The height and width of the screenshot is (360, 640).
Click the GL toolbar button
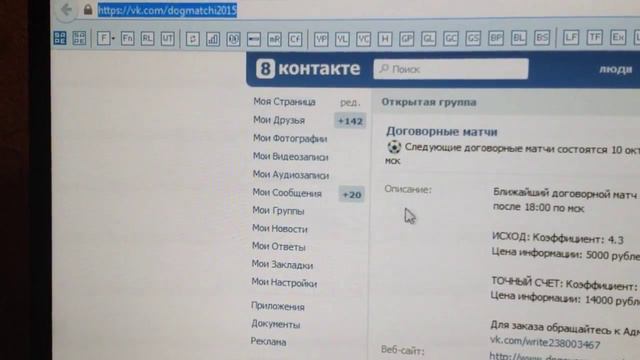click(428, 39)
